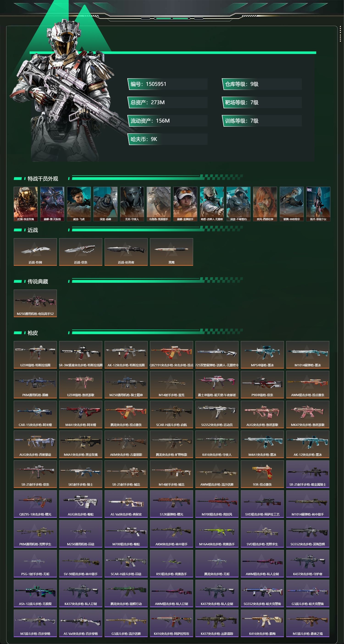Screen dimensions: 344x644
Task: Select the P90冲锋枪-信条 weapon skin
Action: (x=262, y=384)
